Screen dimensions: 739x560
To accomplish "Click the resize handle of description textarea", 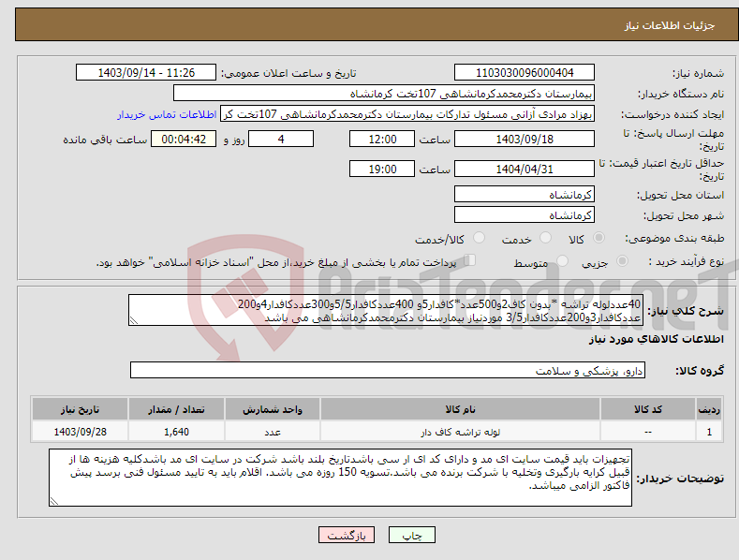I will click(x=134, y=321).
